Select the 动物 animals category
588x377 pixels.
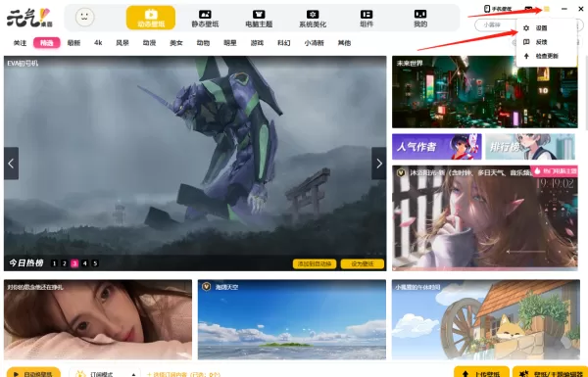203,43
